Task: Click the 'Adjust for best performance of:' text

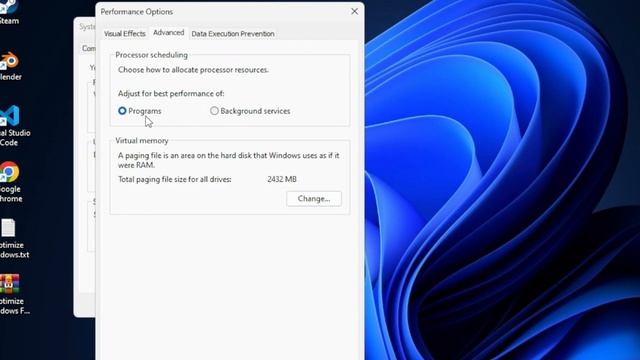Action: point(171,93)
